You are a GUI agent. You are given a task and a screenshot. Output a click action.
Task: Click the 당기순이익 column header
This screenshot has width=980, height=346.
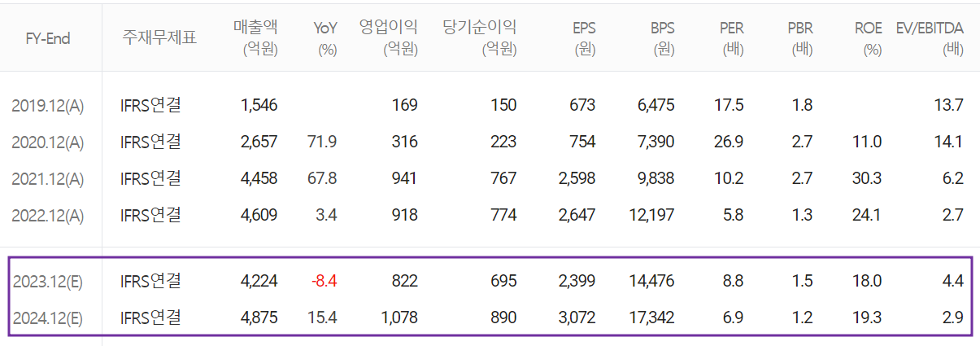tap(480, 37)
